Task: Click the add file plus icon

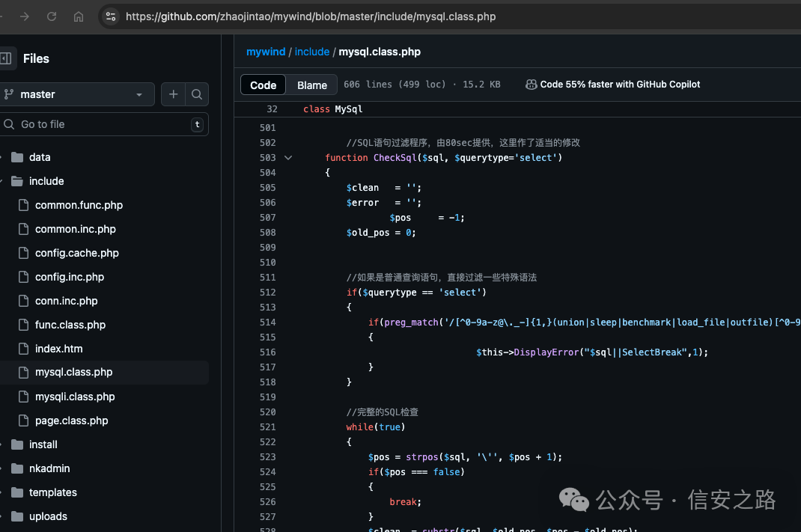Action: pos(173,94)
